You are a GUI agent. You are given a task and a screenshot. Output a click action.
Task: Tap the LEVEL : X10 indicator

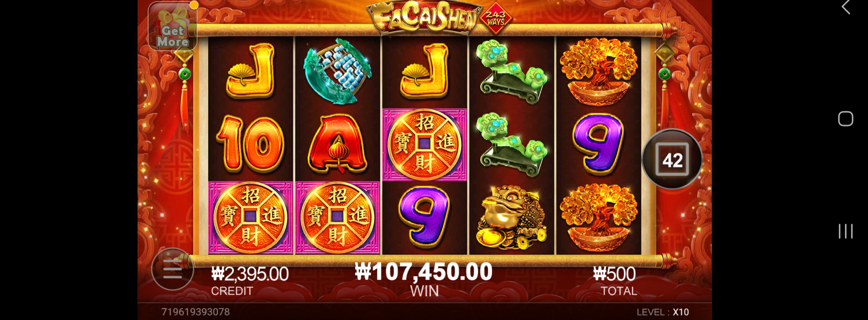(663, 312)
